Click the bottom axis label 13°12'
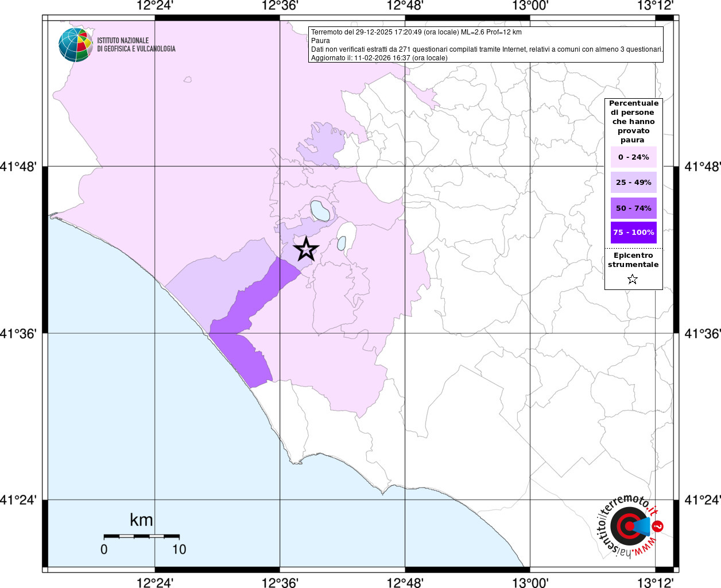Image resolution: width=721 pixels, height=588 pixels. tap(655, 582)
